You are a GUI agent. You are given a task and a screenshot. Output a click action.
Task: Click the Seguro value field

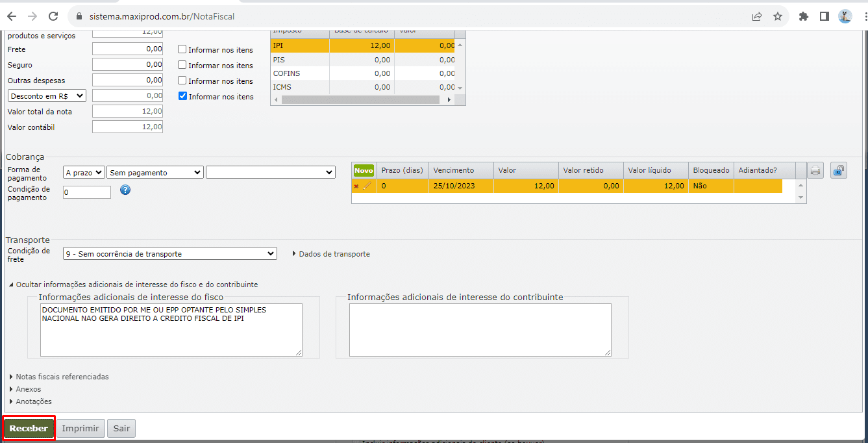point(127,64)
